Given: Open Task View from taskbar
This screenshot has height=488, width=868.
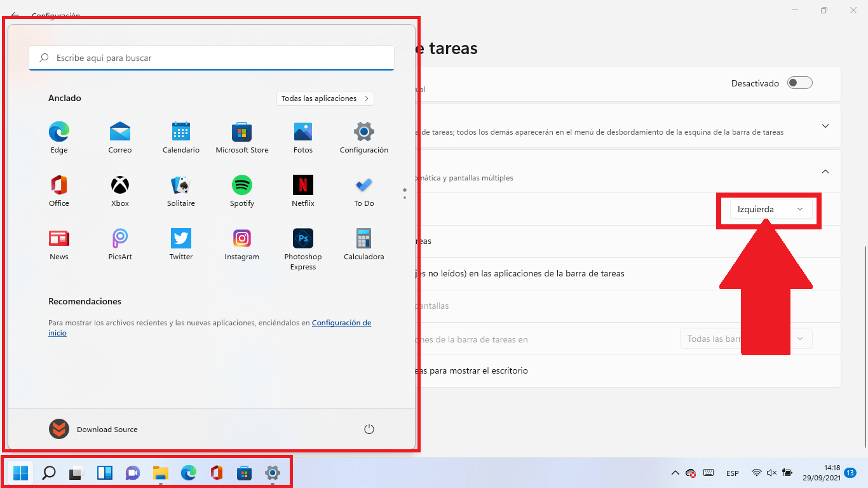Looking at the screenshot, I should [77, 473].
